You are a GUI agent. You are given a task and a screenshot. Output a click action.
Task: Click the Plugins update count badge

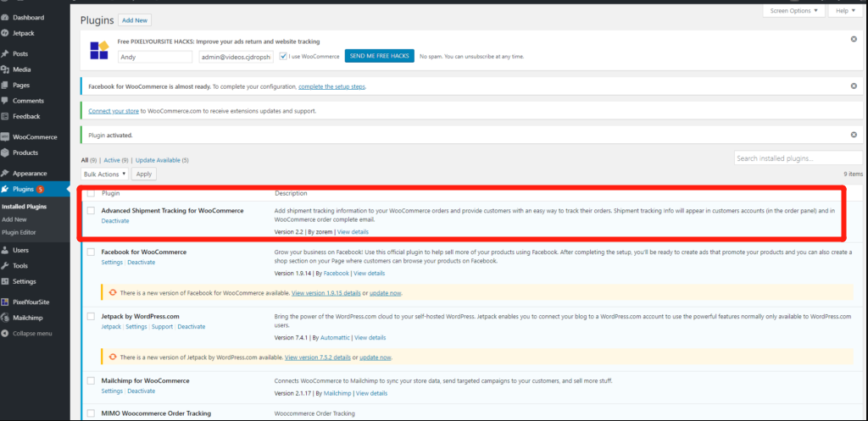[41, 189]
